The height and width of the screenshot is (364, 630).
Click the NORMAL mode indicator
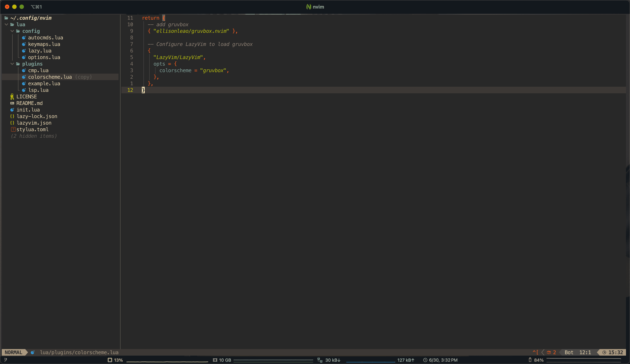[x=13, y=352]
